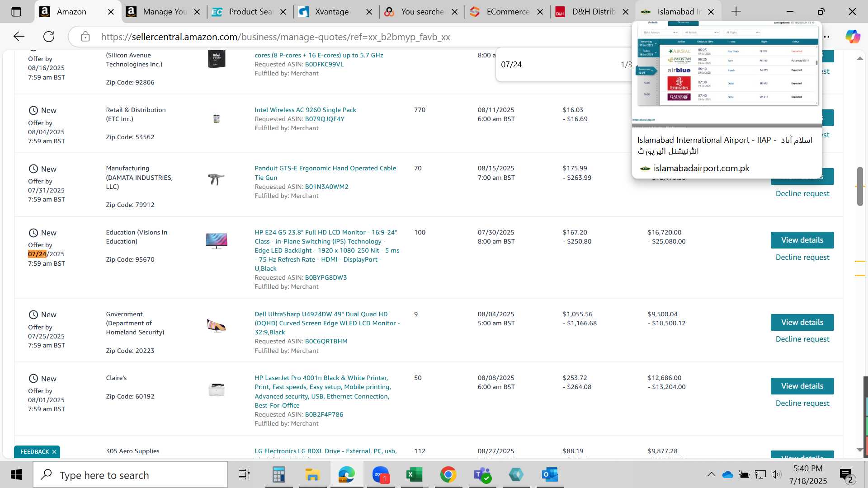Open Dell UltraSharp U4924DW product link

(x=327, y=323)
